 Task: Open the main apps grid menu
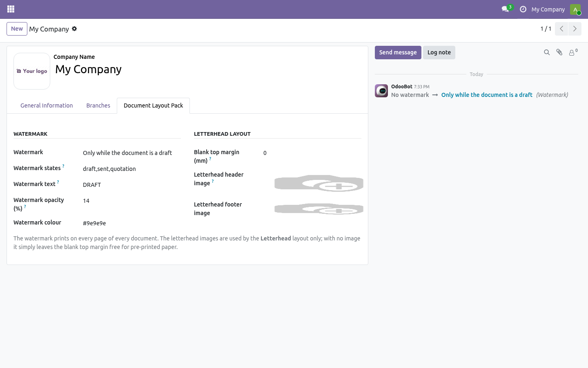11,9
